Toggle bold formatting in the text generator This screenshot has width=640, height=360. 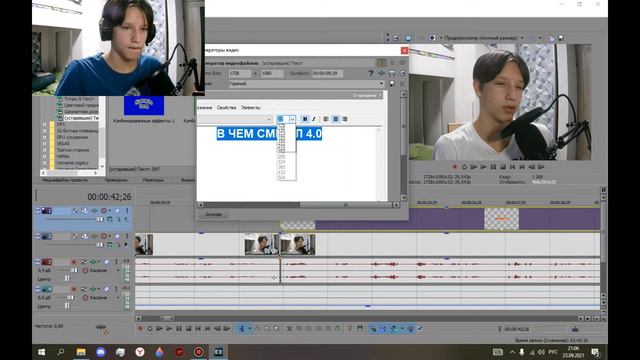pyautogui.click(x=304, y=119)
